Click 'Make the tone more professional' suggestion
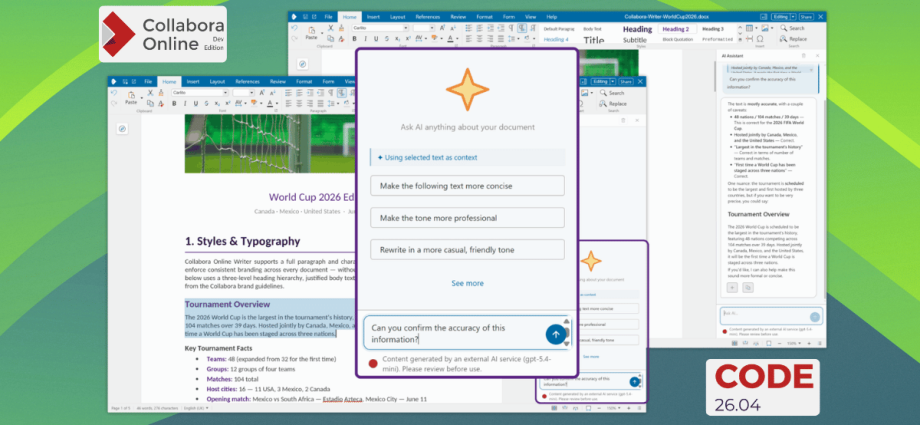The height and width of the screenshot is (425, 920). point(468,218)
